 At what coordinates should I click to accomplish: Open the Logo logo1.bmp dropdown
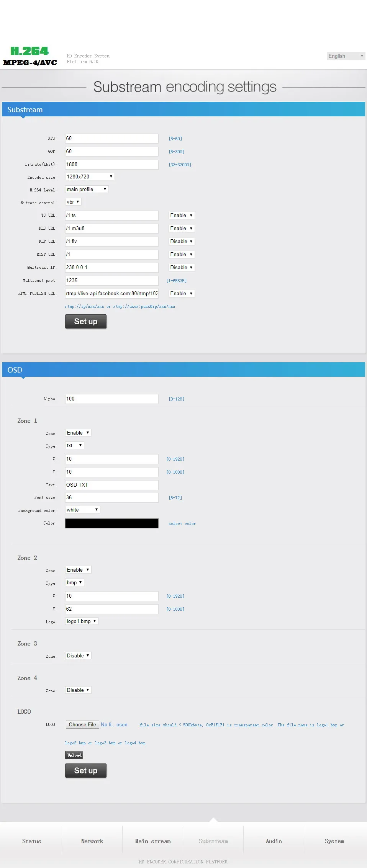(x=82, y=621)
